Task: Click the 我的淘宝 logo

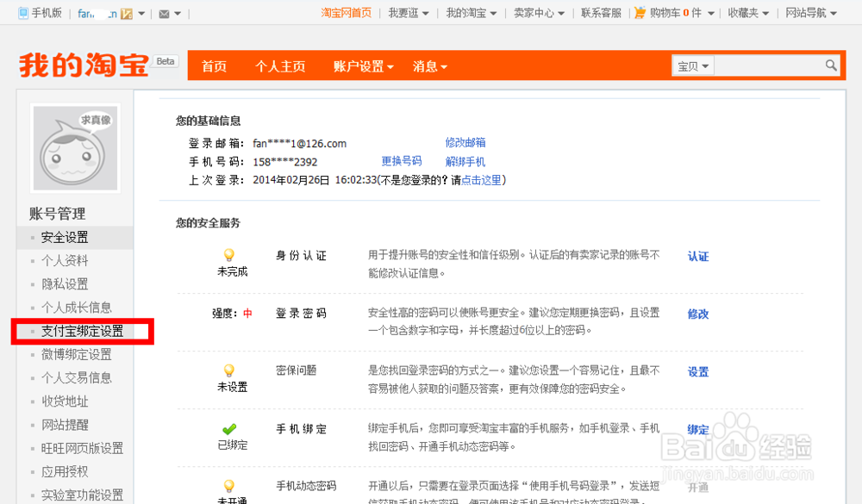Action: tap(84, 65)
